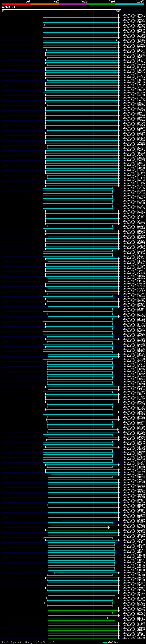The width and height of the screenshot is (146, 644).
Task: Select hit UniRef100_A9TWU8
Action: point(133,623)
